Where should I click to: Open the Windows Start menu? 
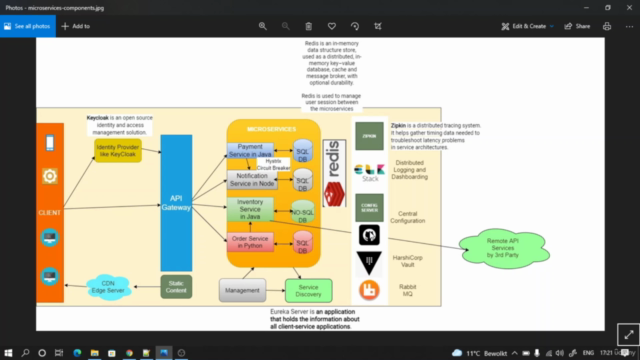(8, 353)
